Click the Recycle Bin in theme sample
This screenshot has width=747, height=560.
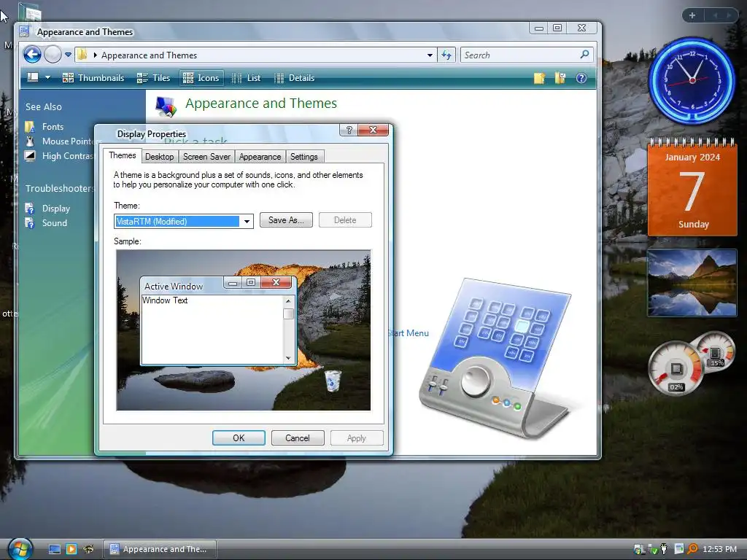pyautogui.click(x=333, y=381)
